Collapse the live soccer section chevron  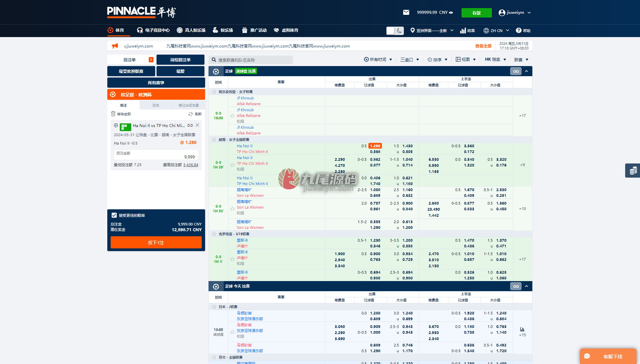(526, 71)
